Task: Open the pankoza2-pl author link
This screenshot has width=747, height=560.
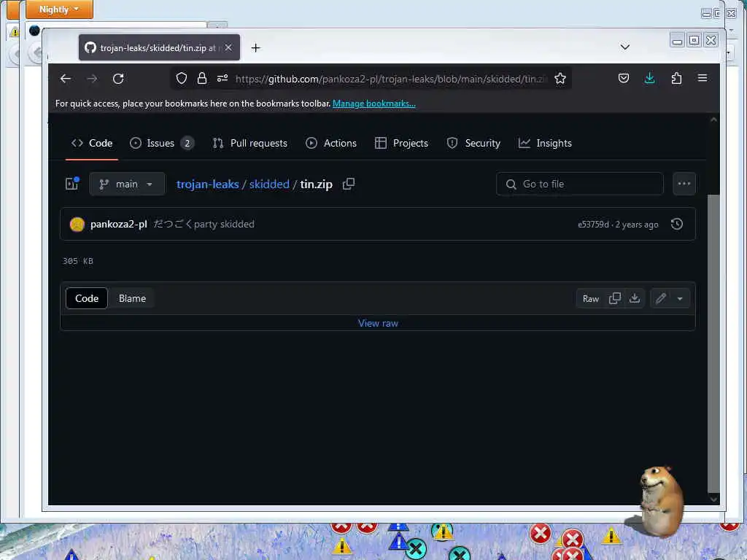Action: [x=119, y=224]
